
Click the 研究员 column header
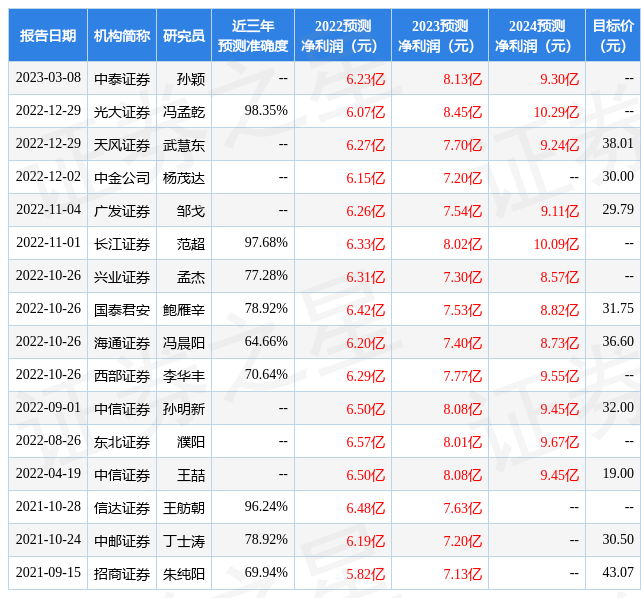[184, 36]
